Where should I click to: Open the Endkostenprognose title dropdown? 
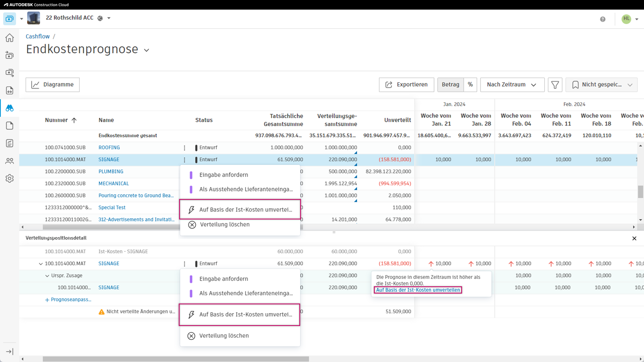pos(147,50)
